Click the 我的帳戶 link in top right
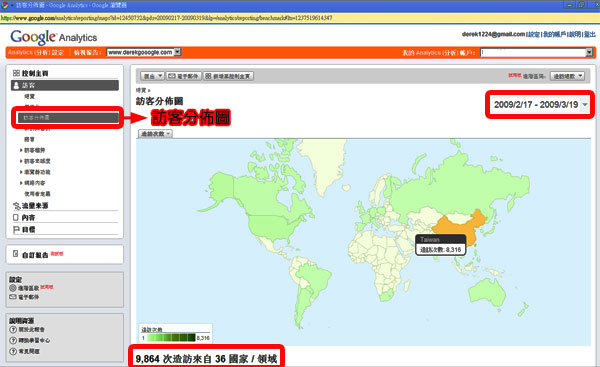The height and width of the screenshot is (367, 600). click(554, 34)
